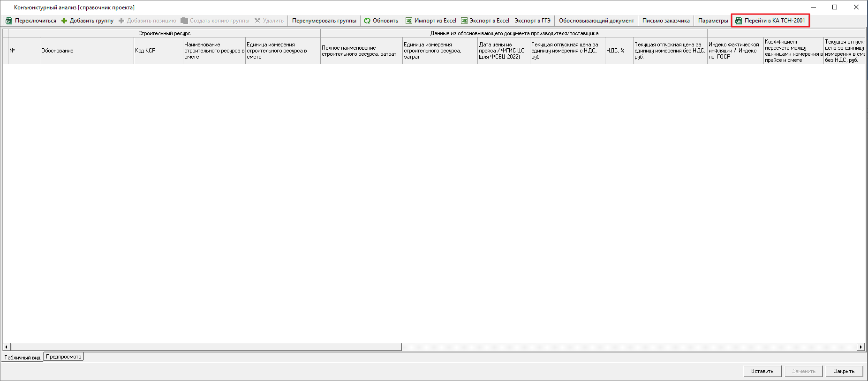
Task: Click horizontal scrollbar left arrow
Action: (6, 347)
